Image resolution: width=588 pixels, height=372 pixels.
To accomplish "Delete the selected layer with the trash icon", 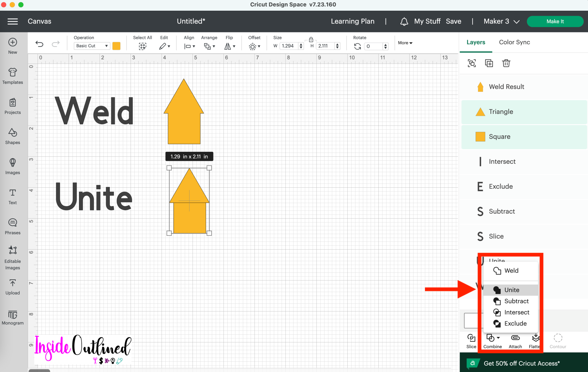I will point(506,63).
